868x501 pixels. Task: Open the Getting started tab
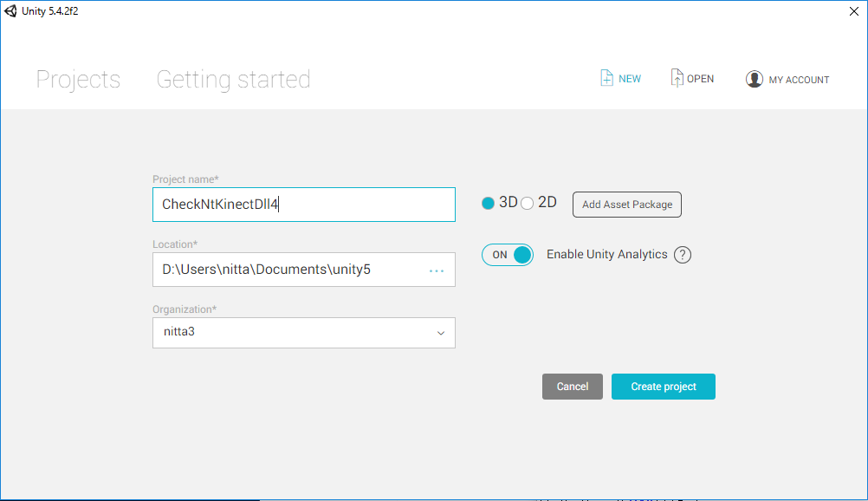tap(233, 80)
